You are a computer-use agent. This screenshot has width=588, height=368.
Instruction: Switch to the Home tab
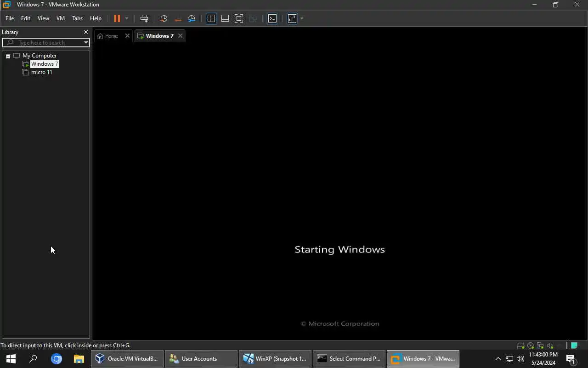click(x=111, y=36)
